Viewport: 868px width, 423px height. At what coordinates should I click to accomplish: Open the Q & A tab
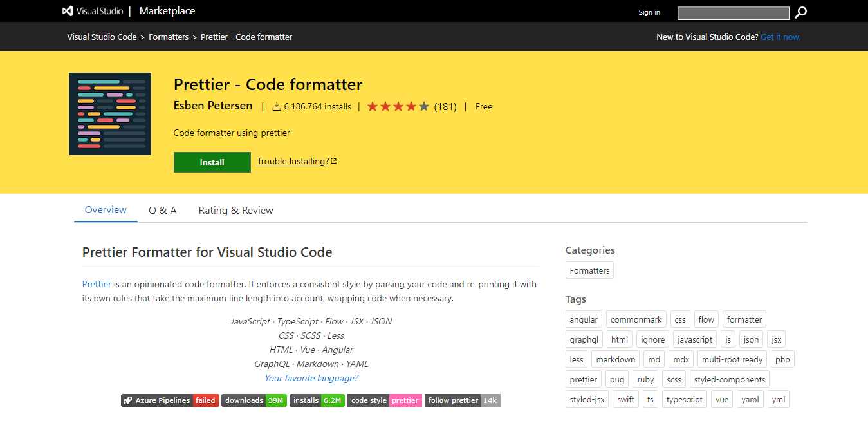click(x=162, y=211)
